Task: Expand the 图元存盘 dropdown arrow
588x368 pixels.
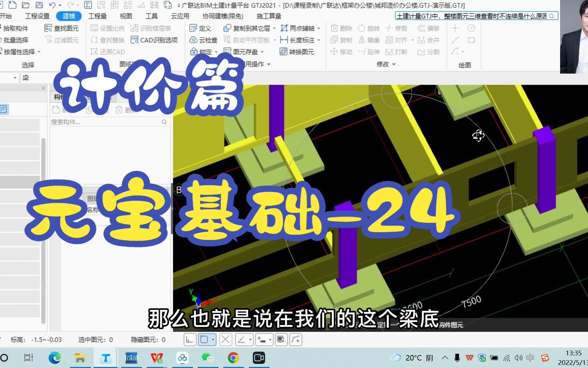Action: [262, 52]
